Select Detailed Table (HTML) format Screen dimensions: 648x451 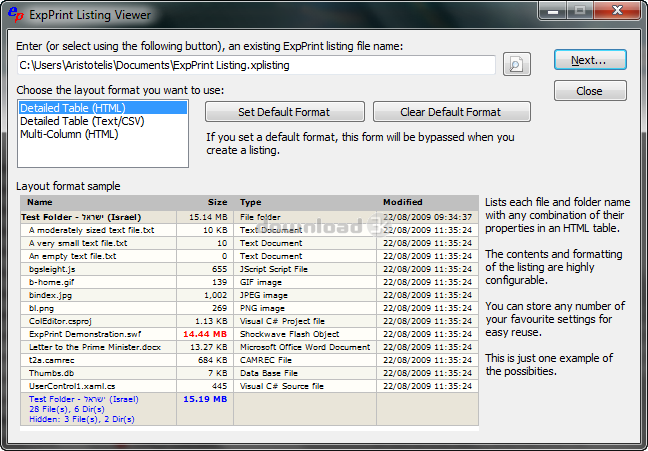pyautogui.click(x=102, y=108)
